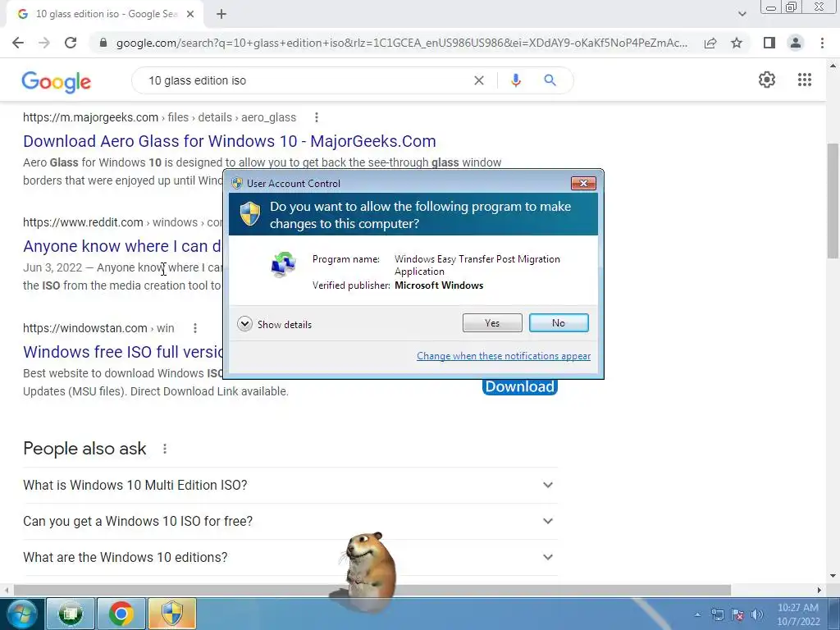Click the 'https://www.reddit.com' breadcrumb text
840x630 pixels.
pos(83,222)
